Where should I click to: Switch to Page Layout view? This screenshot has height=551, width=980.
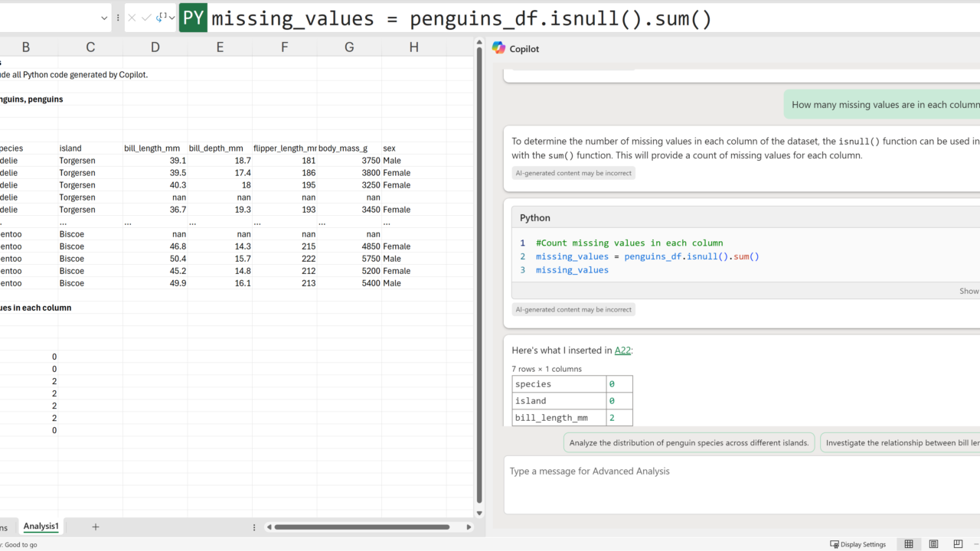(933, 544)
